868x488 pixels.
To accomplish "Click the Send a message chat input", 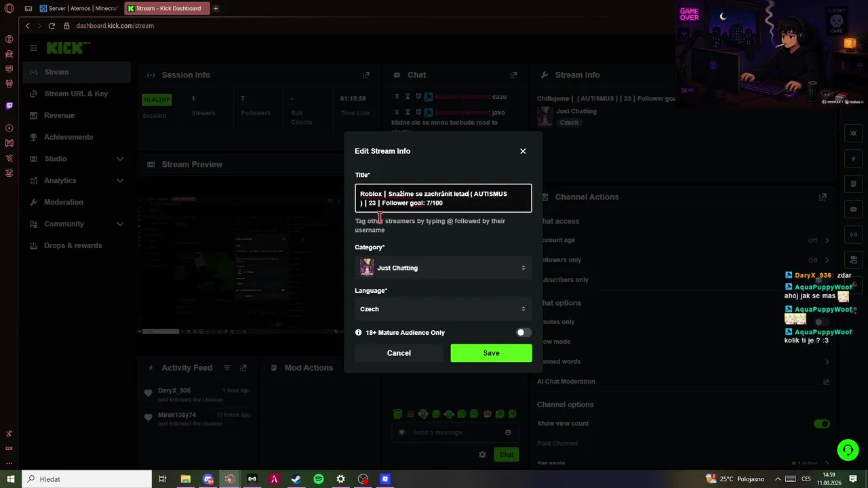I will pyautogui.click(x=448, y=432).
